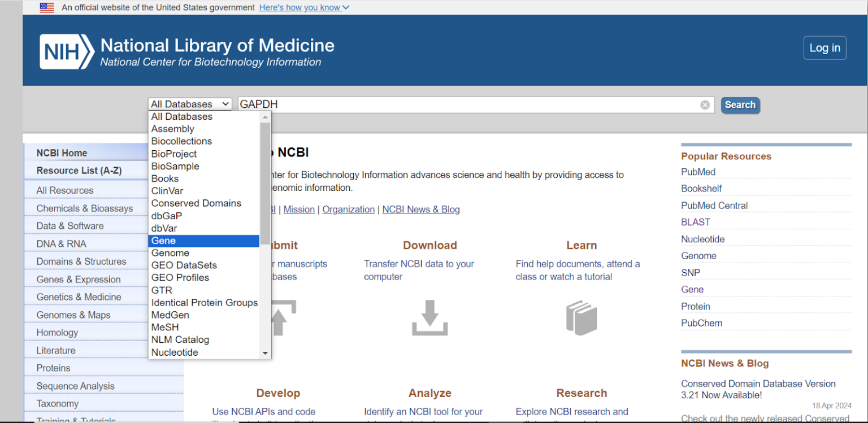Screen dimensions: 868x423
Task: Click the NCBI News & Blog link
Action: point(420,210)
